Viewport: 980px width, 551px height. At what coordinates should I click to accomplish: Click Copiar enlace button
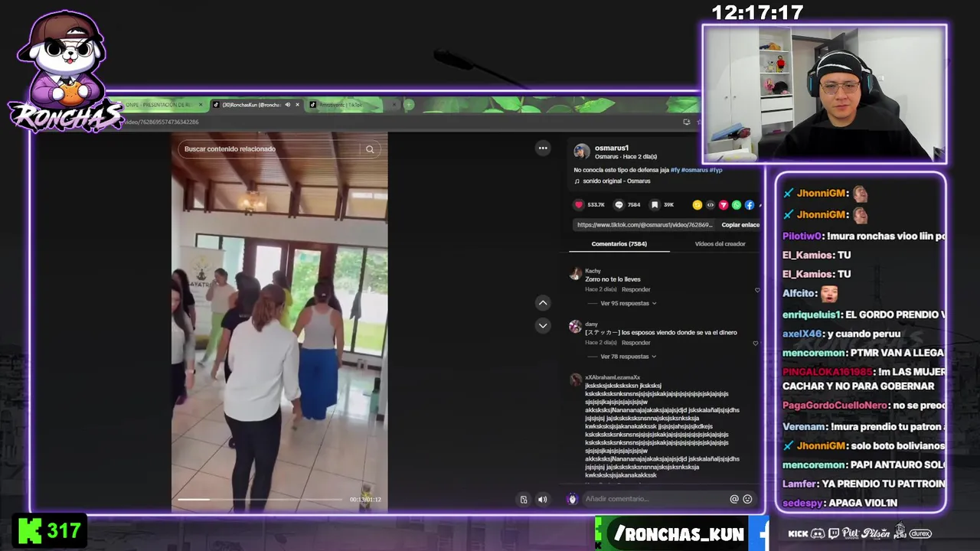pos(740,225)
